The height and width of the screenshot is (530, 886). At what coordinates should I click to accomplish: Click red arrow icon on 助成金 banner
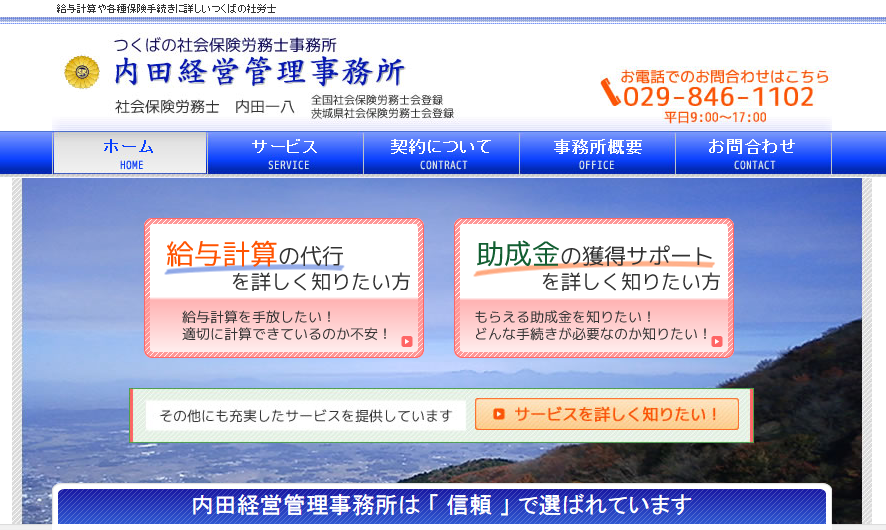[717, 341]
